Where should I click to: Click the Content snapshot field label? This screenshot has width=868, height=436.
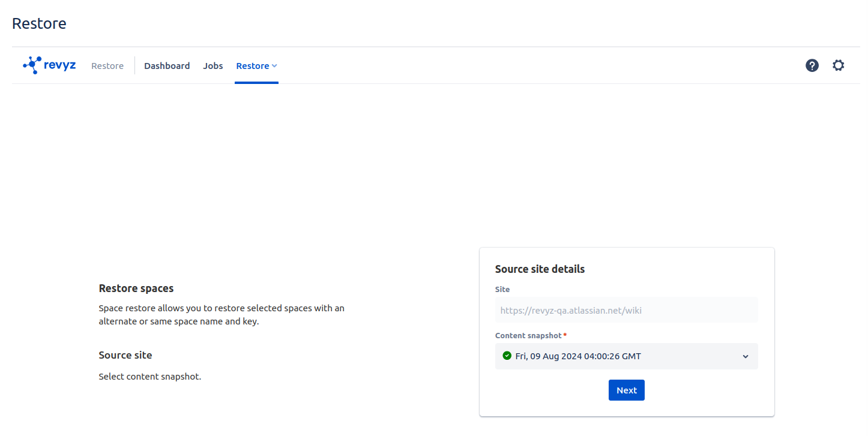pos(528,335)
